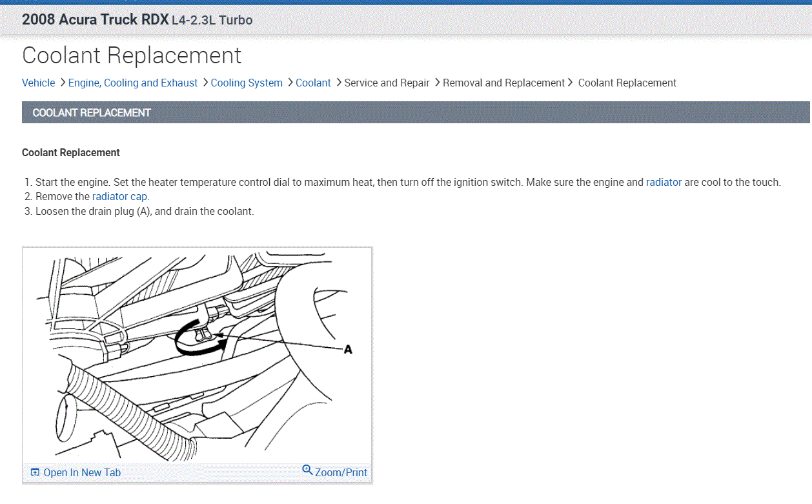Screen dimensions: 812x504
Task: Go to Engine, Cooling and Exhaust breadcrumb
Action: click(133, 83)
